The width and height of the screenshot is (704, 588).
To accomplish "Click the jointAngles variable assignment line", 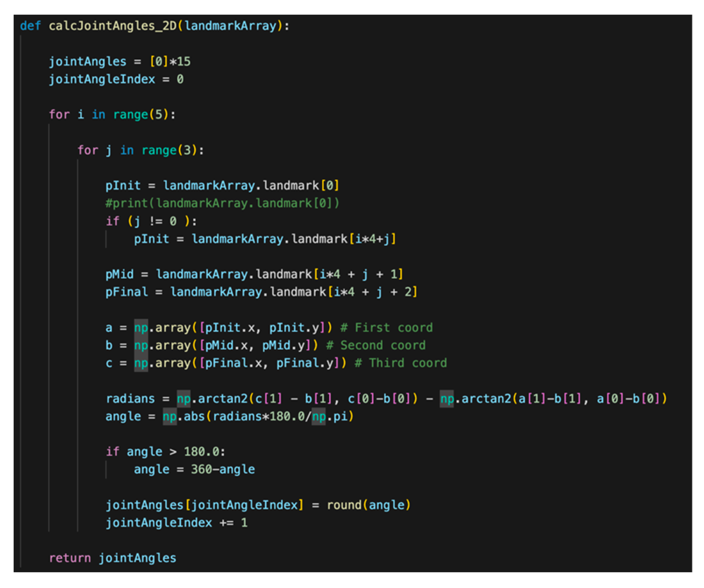I will tap(120, 61).
